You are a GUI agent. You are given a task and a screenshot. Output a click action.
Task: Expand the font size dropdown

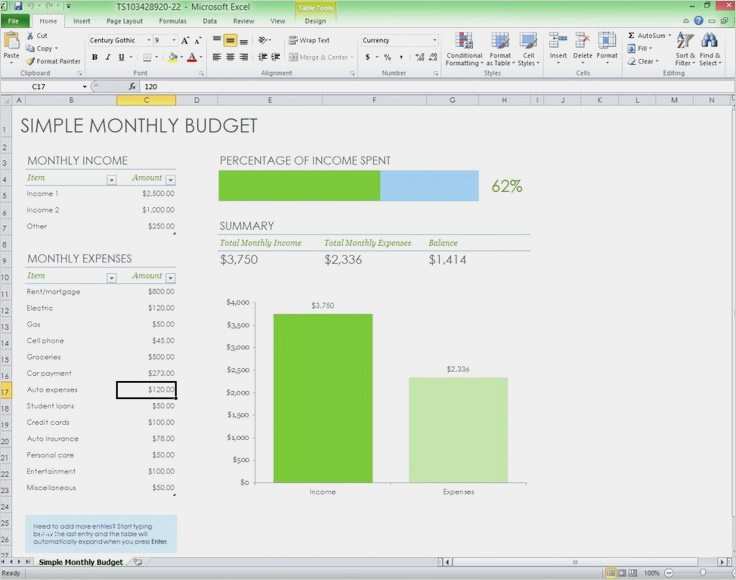174,40
